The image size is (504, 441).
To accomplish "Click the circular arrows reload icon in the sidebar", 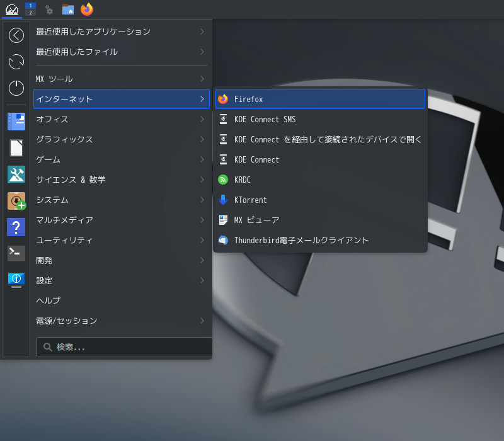I will coord(16,62).
